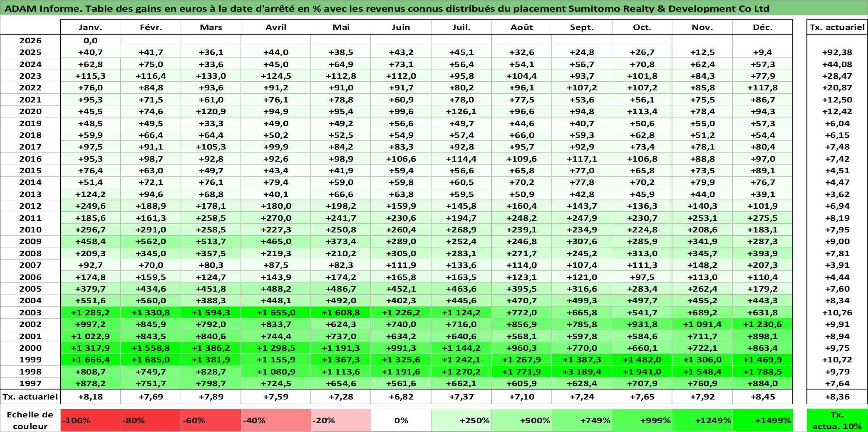Screen dimensions: 868x432
Task: Select the Déc. column header
Action: tap(763, 27)
